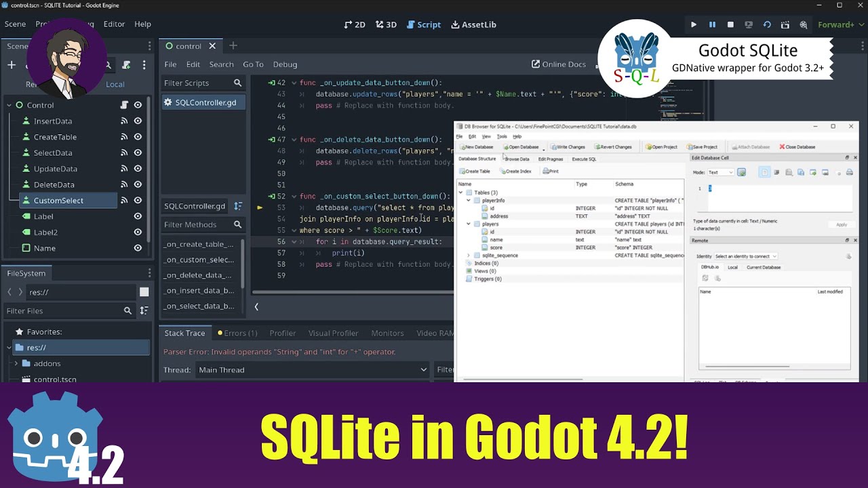Click Close Database in DB Browser
This screenshot has height=488, width=868.
(x=797, y=147)
